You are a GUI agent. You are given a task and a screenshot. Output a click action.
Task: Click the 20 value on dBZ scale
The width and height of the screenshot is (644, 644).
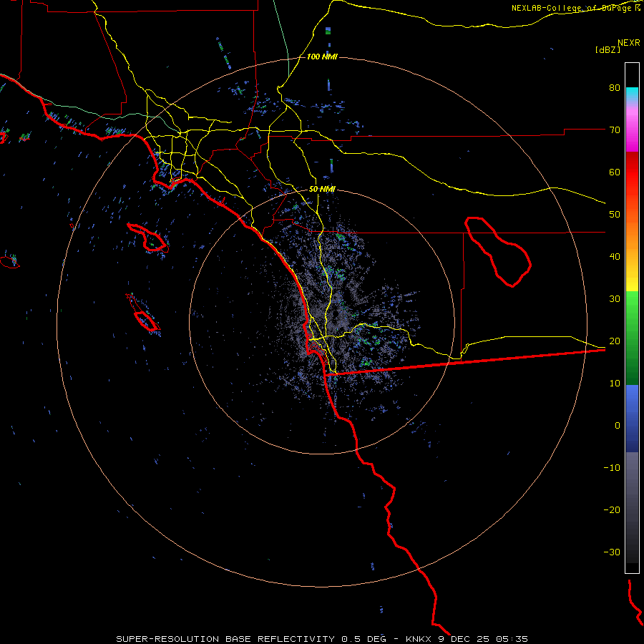point(615,341)
